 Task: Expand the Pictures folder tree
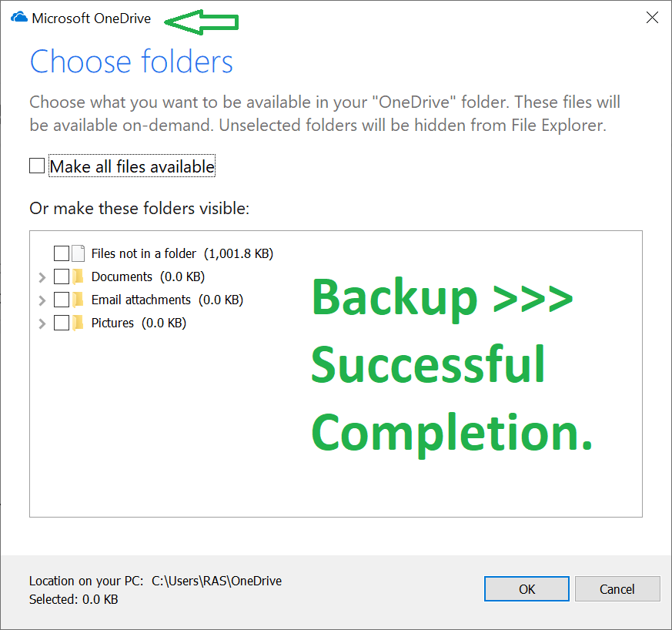pyautogui.click(x=42, y=323)
